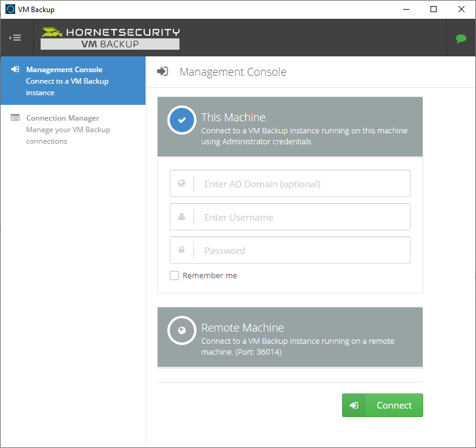Image resolution: width=476 pixels, height=448 pixels.
Task: Focus the Enter AD Domain input field
Action: [x=290, y=183]
